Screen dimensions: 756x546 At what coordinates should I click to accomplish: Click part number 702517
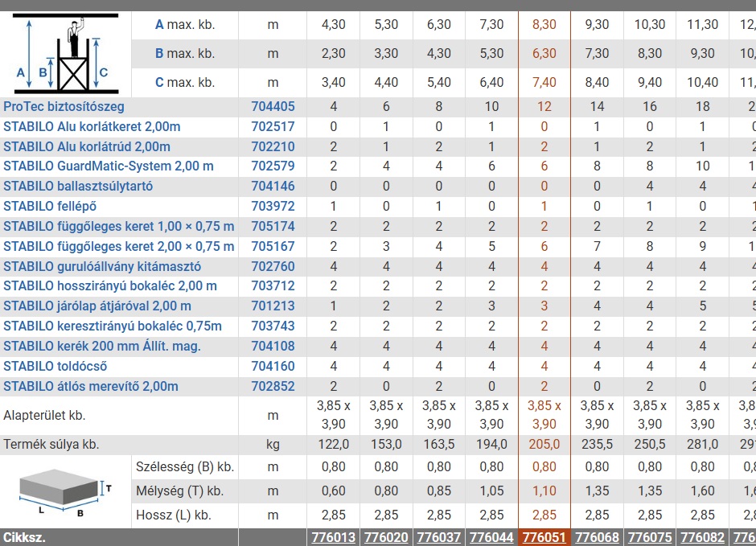[x=273, y=127]
